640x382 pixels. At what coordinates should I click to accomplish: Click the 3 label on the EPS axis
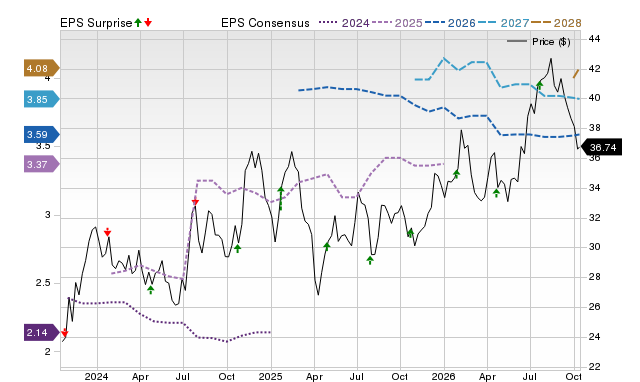(x=48, y=215)
